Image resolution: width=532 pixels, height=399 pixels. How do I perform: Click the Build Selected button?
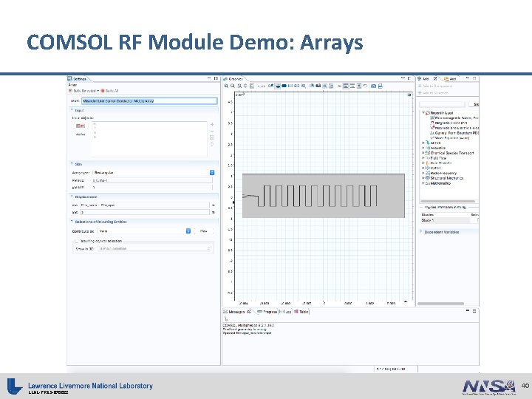pyautogui.click(x=83, y=91)
